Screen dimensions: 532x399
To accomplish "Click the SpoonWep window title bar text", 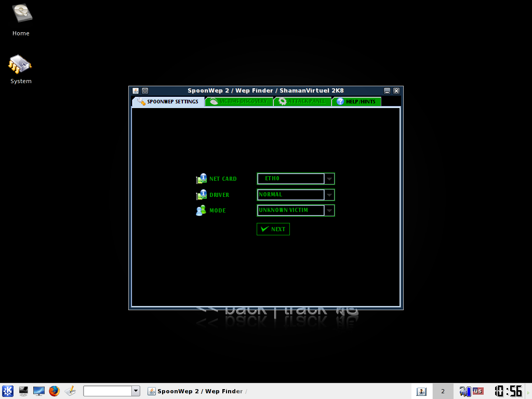I will pyautogui.click(x=265, y=90).
